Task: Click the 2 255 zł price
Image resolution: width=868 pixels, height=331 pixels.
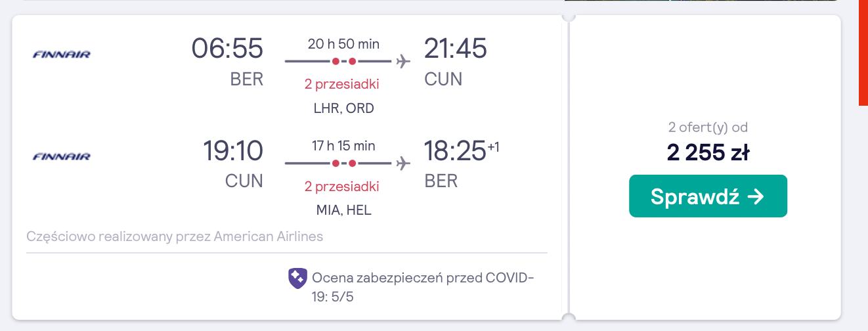Action: pos(708,152)
